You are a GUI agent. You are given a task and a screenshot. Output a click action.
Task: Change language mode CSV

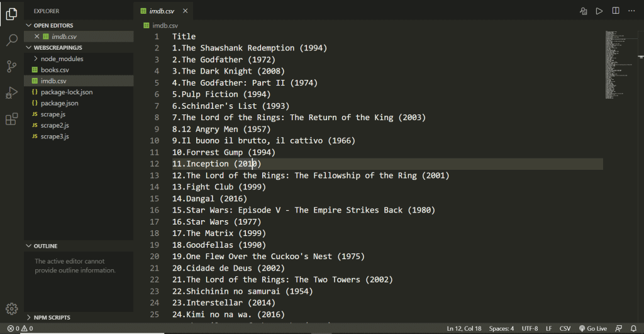tap(565, 328)
